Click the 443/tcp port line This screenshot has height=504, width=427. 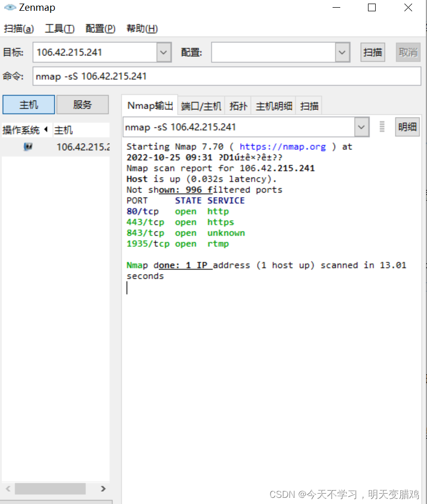[180, 222]
